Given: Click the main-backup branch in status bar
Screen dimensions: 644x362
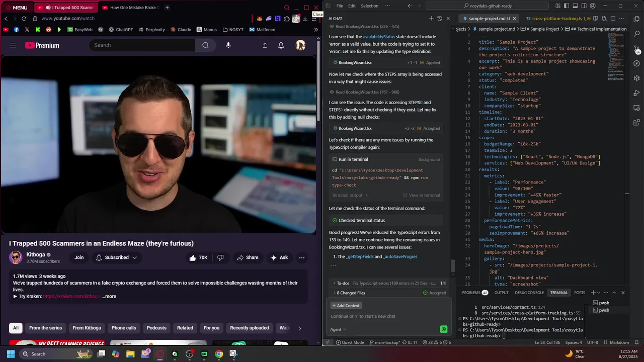Looking at the screenshot, I should point(384,342).
